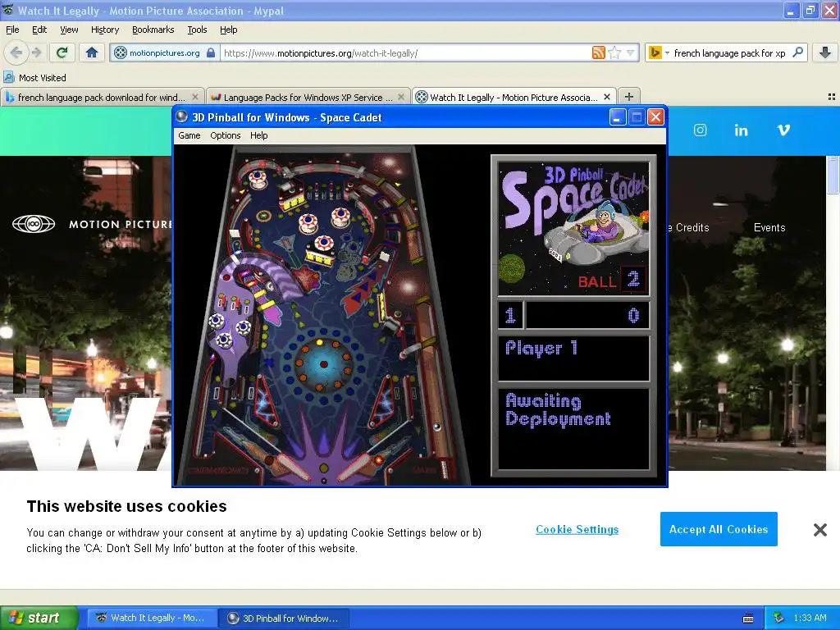Open the address bar history dropdown arrow
This screenshot has width=840, height=630.
(x=631, y=52)
